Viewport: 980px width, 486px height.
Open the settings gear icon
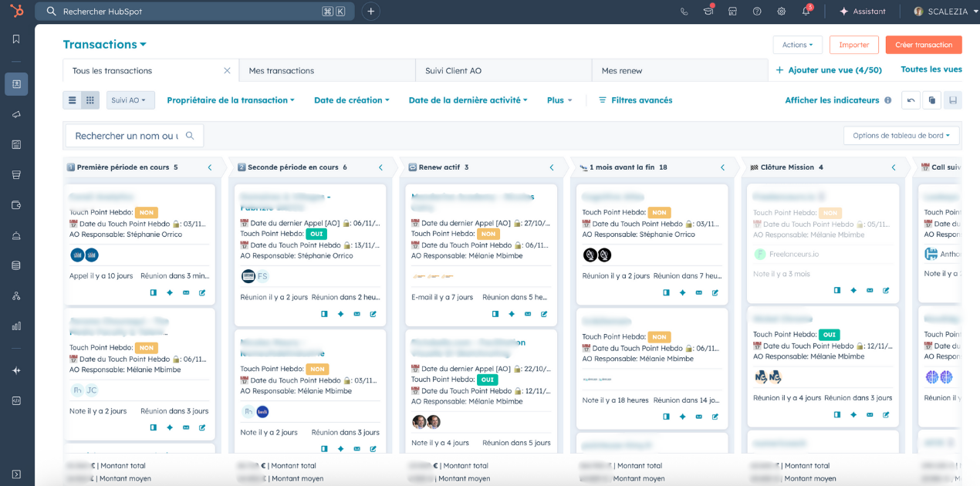782,12
